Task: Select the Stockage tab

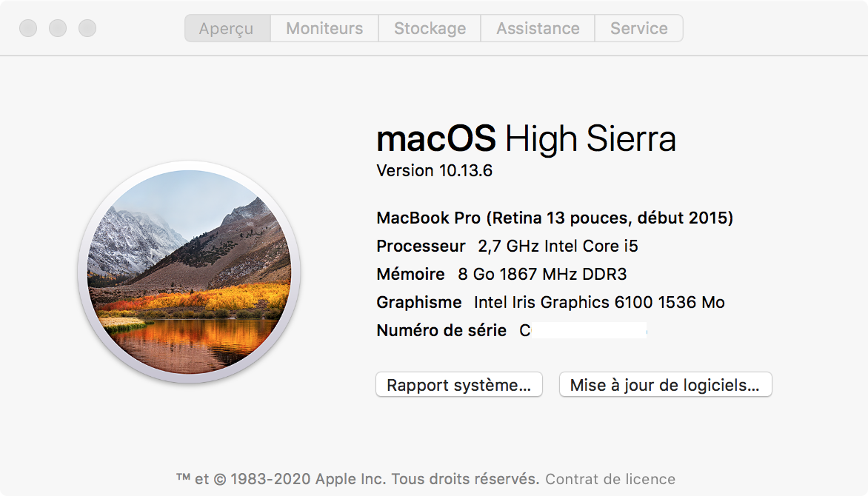Action: 430,29
